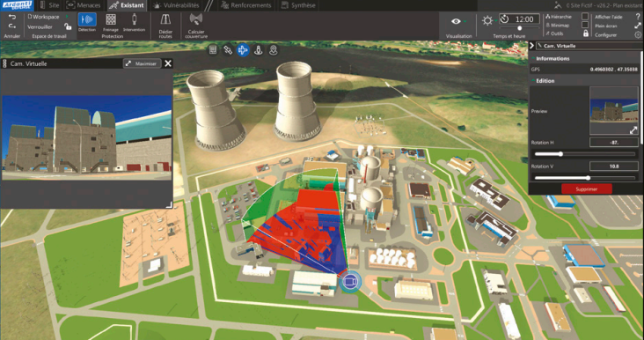The width and height of the screenshot is (644, 340).
Task: Click the site mountain icon in title bar
Action: click(x=557, y=5)
